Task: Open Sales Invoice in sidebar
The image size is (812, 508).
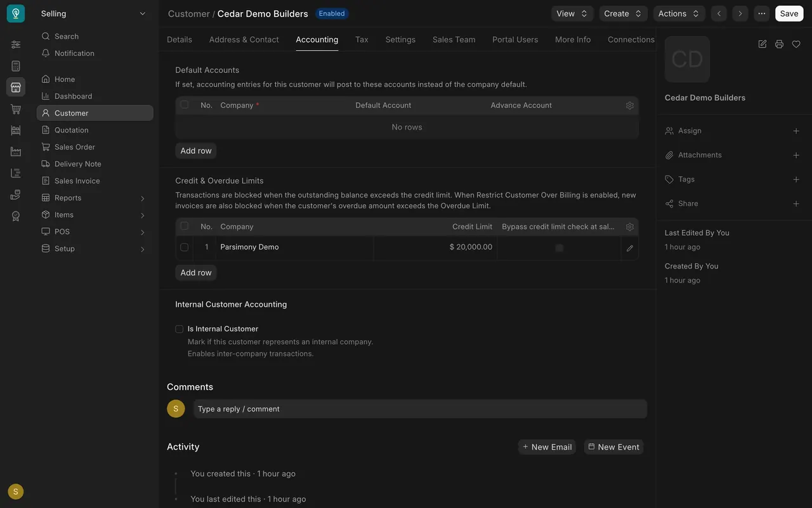Action: pos(95,181)
